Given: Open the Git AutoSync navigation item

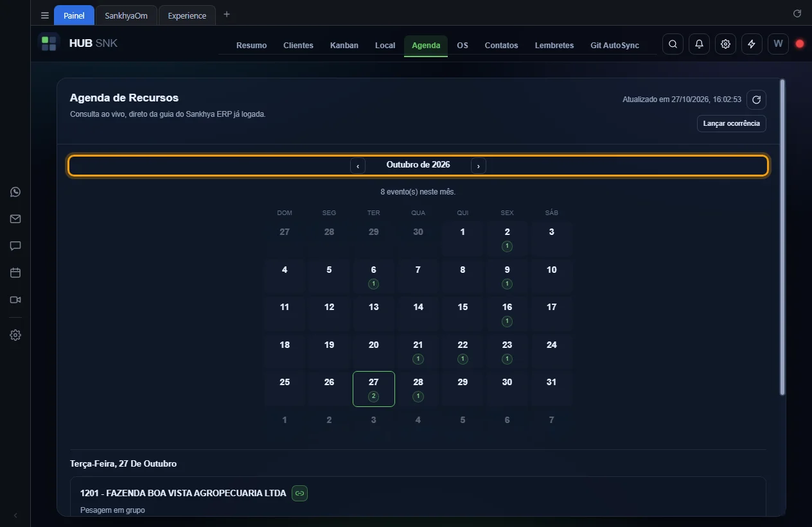Looking at the screenshot, I should 615,46.
